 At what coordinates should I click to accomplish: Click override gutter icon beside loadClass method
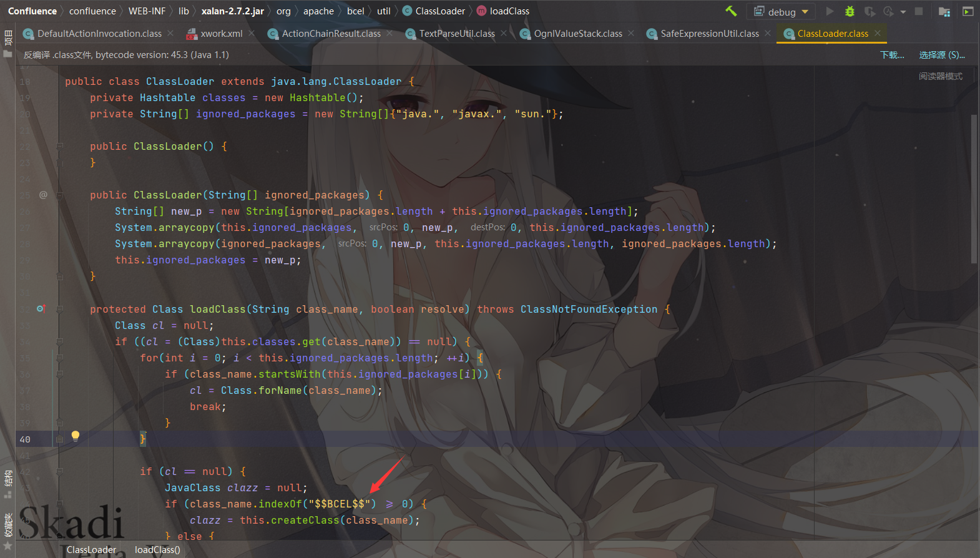click(x=41, y=308)
